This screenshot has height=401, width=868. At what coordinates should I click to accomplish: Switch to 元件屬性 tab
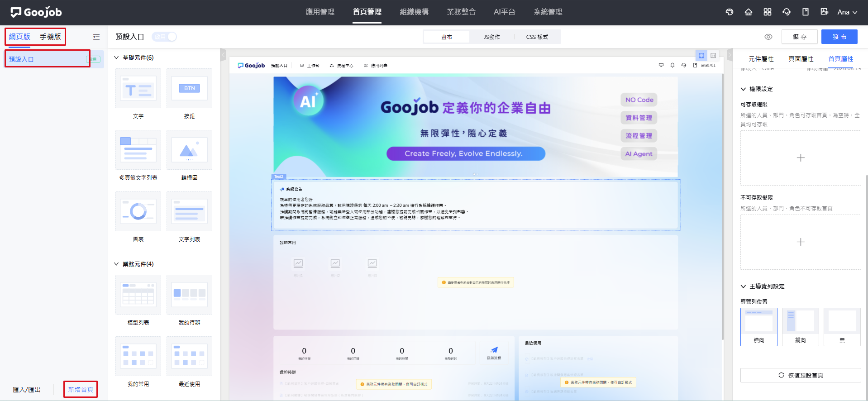pyautogui.click(x=761, y=59)
